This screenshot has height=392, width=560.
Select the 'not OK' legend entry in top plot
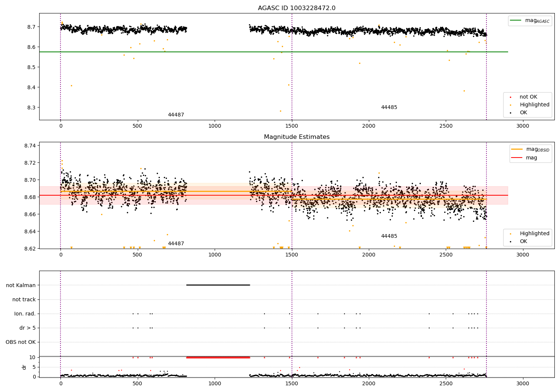pos(523,97)
